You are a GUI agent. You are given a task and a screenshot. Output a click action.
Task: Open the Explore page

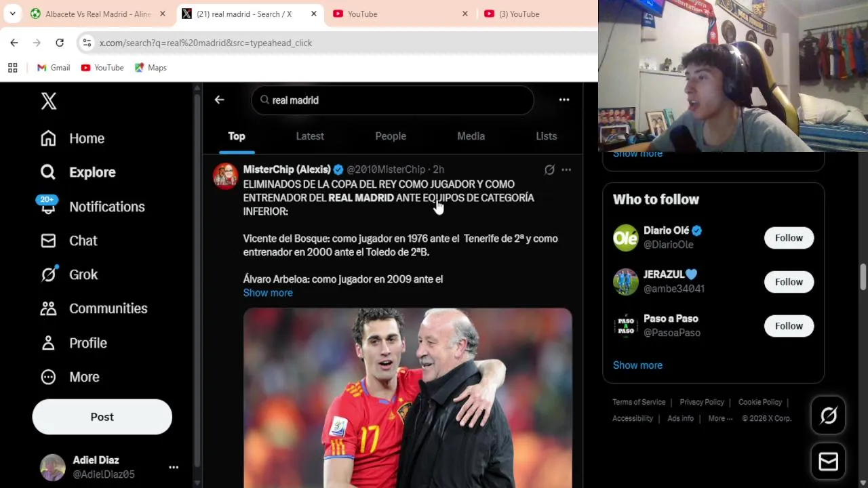(x=78, y=172)
